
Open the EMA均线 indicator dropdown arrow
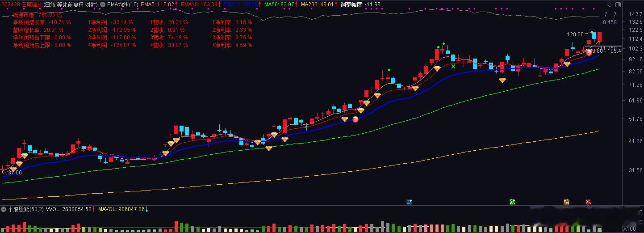click(x=104, y=4)
